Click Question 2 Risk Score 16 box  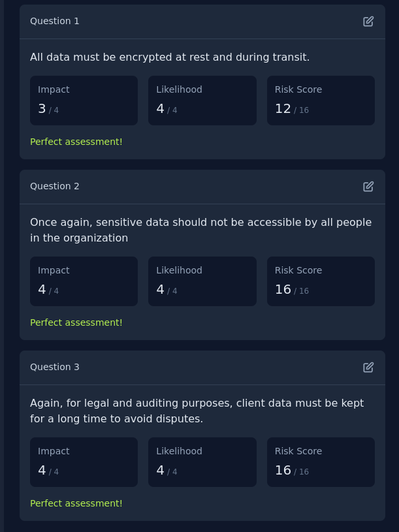tap(321, 281)
